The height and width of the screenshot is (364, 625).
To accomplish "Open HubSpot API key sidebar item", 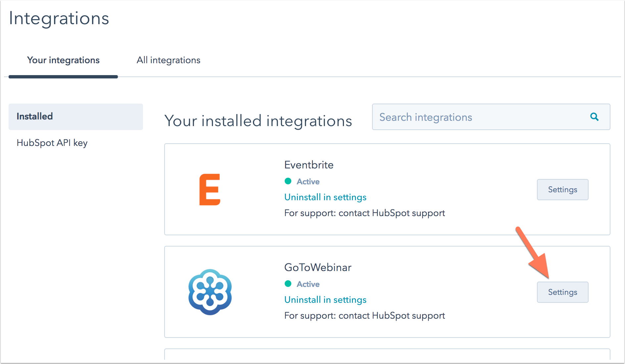I will coord(52,143).
